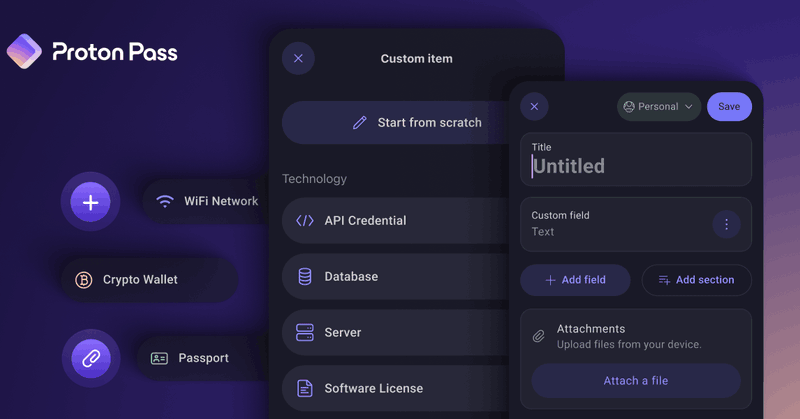The height and width of the screenshot is (419, 800).
Task: Select the Server template
Action: [x=395, y=332]
